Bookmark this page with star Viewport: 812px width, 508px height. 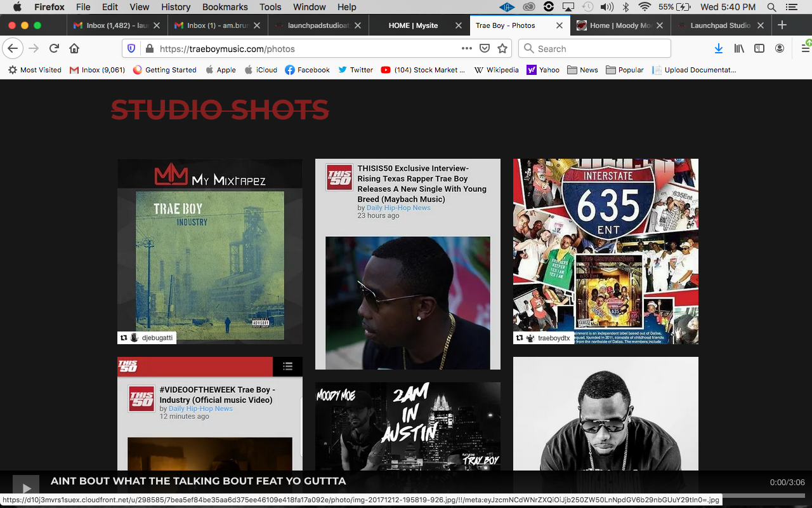(502, 48)
